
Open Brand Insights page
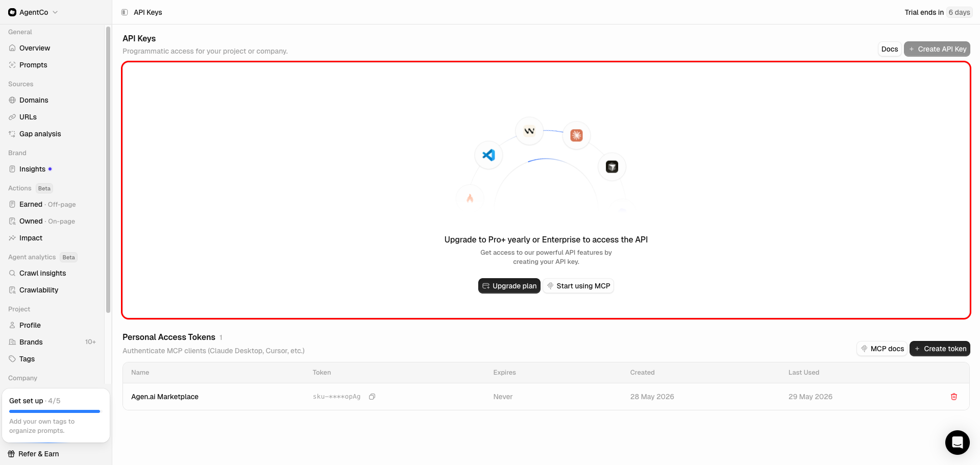(x=32, y=169)
